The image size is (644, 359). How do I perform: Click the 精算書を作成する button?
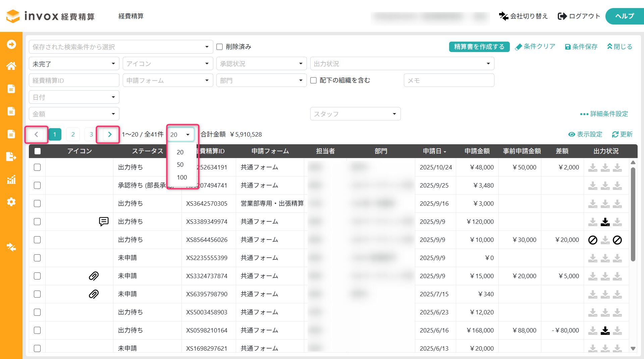tap(479, 47)
